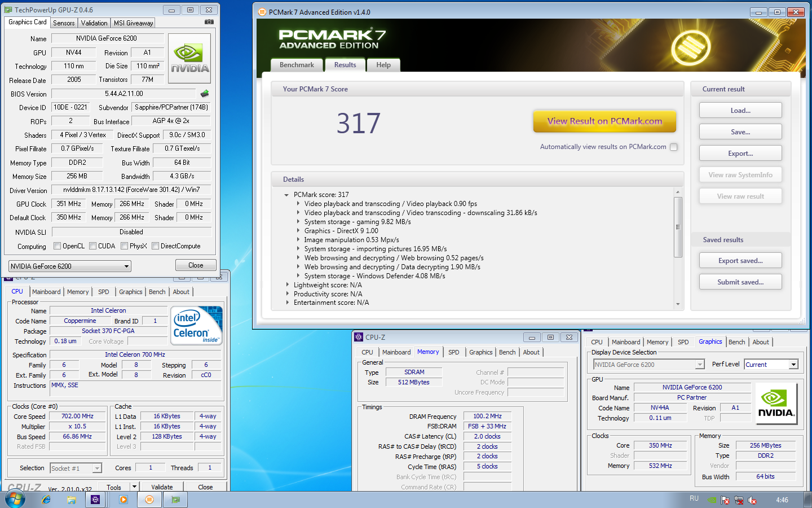Open the Windows Start menu
Image resolution: width=812 pixels, height=508 pixels.
coord(15,499)
